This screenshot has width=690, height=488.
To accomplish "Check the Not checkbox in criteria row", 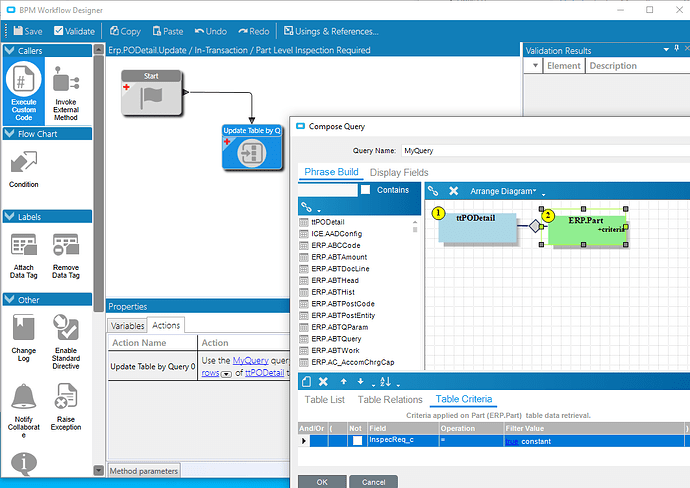I will (x=357, y=441).
